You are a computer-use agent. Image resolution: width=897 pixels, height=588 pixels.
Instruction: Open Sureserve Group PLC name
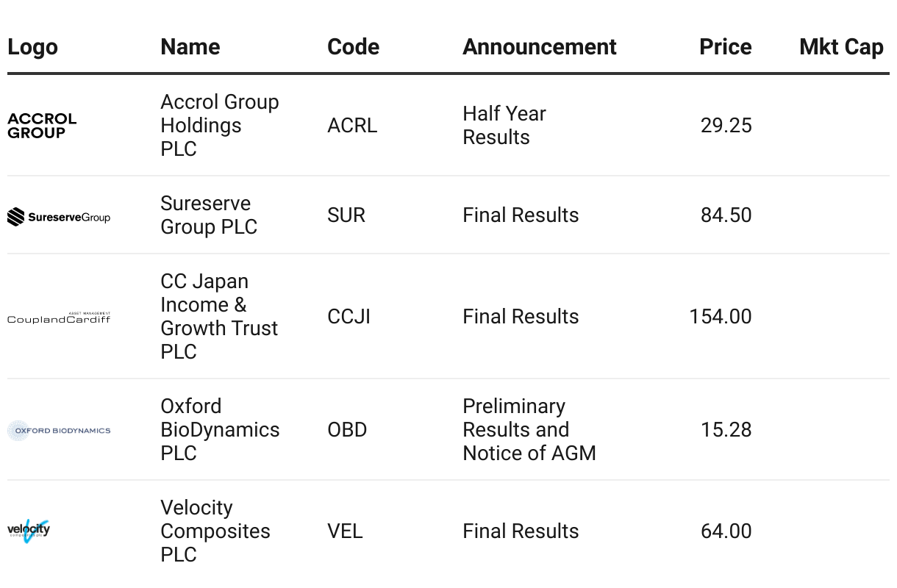click(x=209, y=215)
